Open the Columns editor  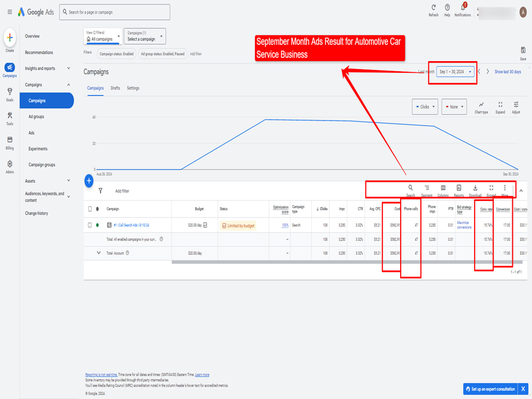point(443,190)
